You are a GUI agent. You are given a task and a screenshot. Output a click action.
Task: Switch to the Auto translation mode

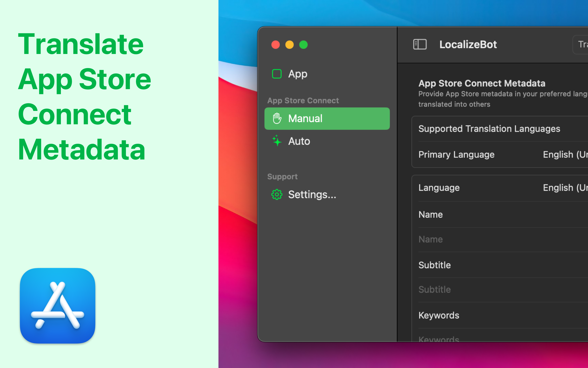point(327,141)
